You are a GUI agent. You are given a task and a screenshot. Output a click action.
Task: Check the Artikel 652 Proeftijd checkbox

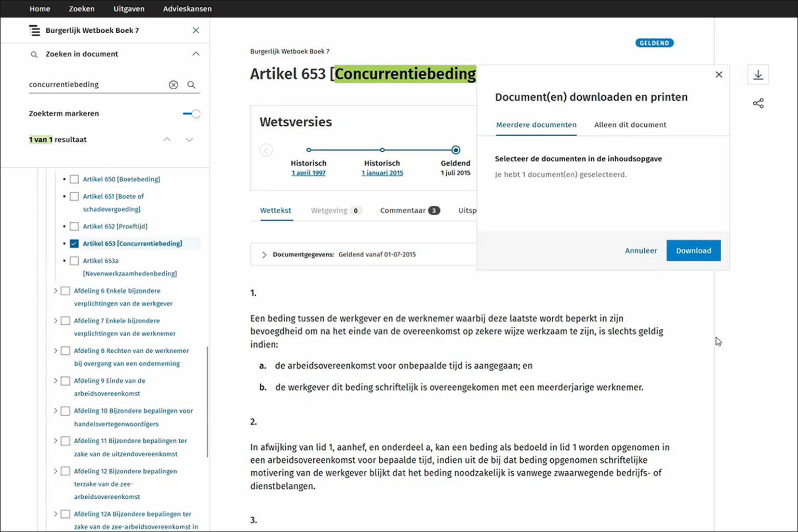[74, 227]
